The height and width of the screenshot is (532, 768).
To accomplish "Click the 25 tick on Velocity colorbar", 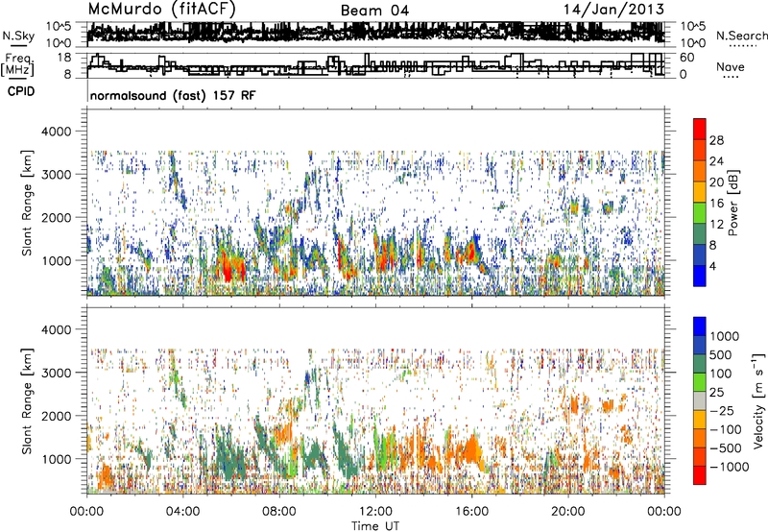I will (717, 392).
